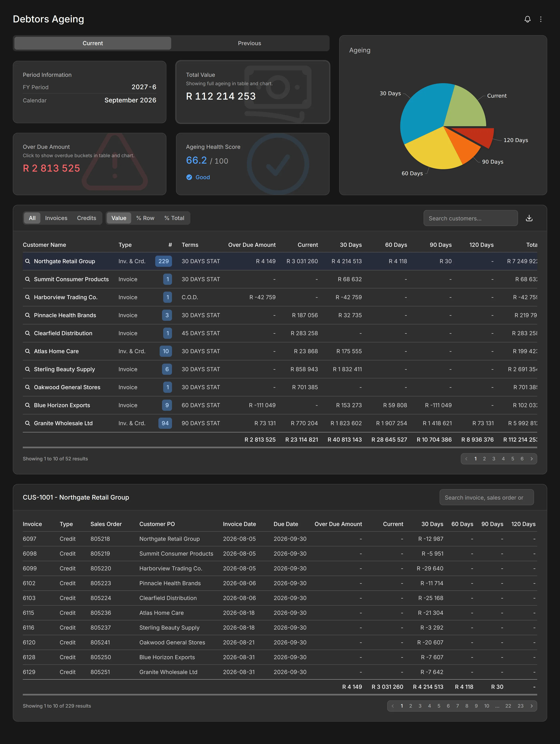Show amounts as % Total
This screenshot has width=560, height=744.
click(174, 218)
